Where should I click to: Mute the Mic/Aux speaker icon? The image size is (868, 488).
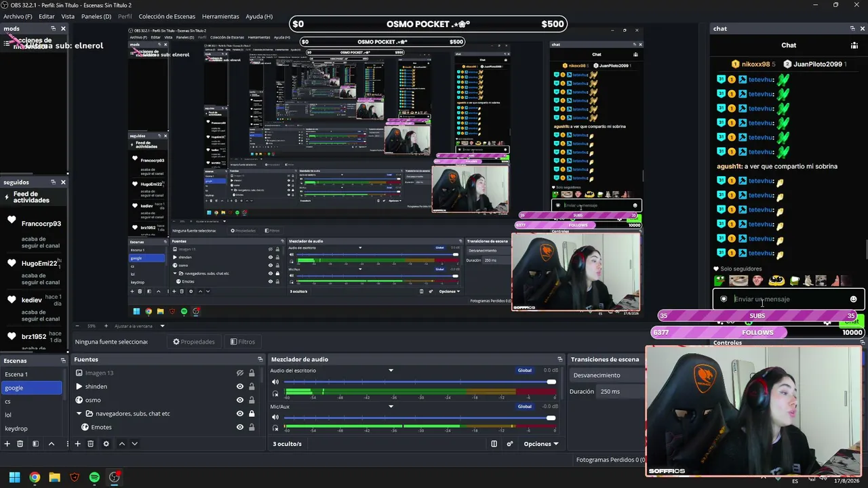pyautogui.click(x=275, y=418)
